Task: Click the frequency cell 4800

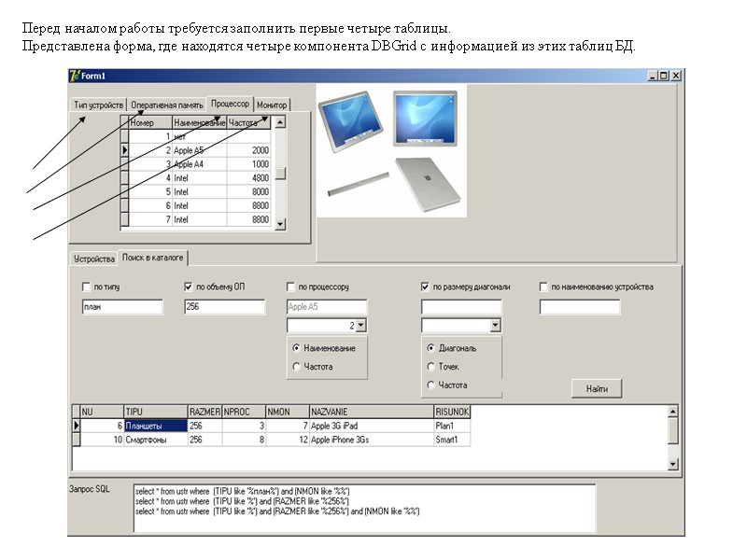Action: (x=248, y=178)
